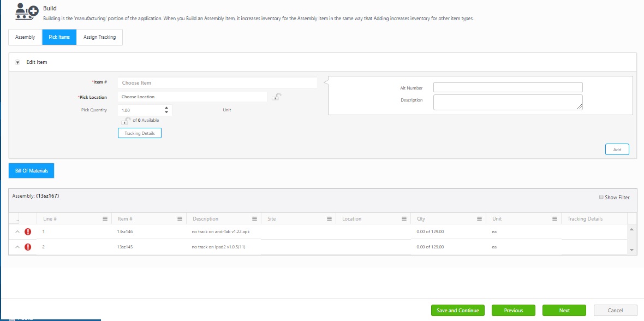Toggle row expansion chevron for line 1

point(17,231)
